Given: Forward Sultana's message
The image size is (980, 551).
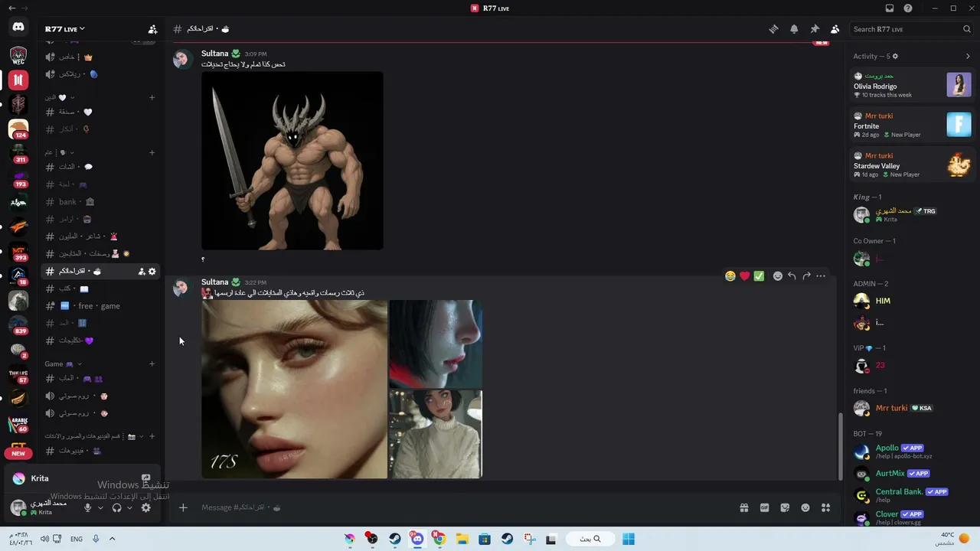Looking at the screenshot, I should [806, 276].
